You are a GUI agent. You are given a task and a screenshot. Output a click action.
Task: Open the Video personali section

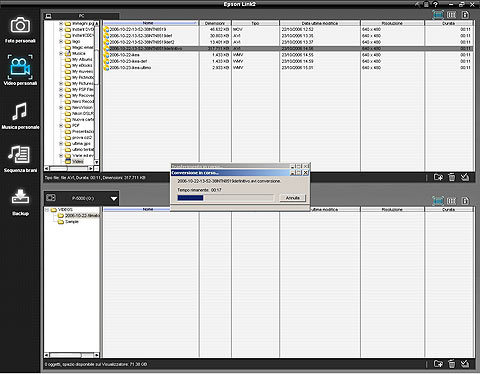[x=20, y=70]
